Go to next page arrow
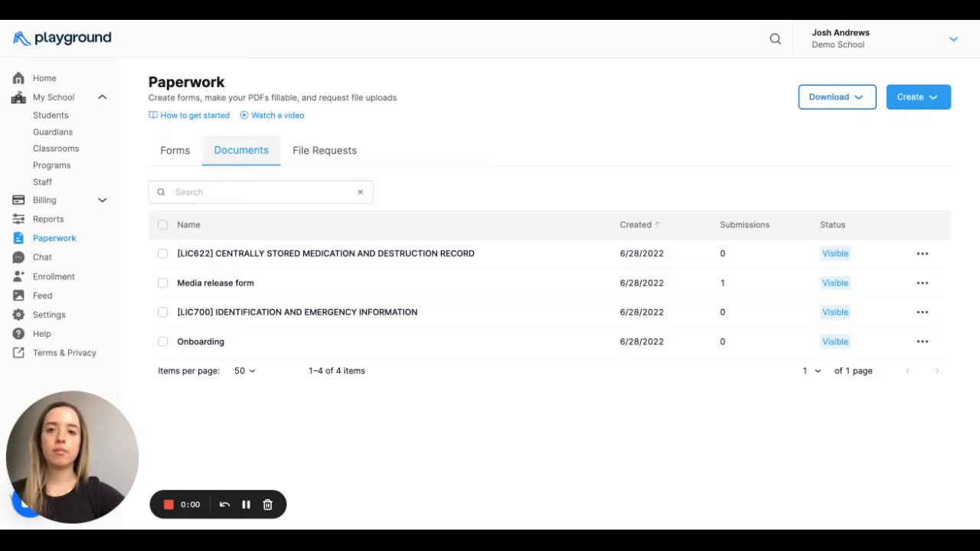The image size is (980, 551). pyautogui.click(x=936, y=371)
